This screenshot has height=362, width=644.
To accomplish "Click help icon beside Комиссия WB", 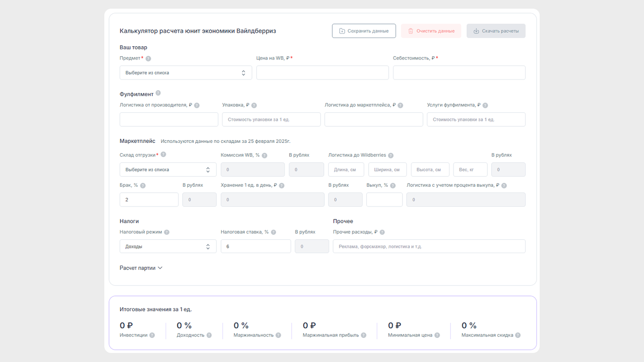I will tap(264, 155).
